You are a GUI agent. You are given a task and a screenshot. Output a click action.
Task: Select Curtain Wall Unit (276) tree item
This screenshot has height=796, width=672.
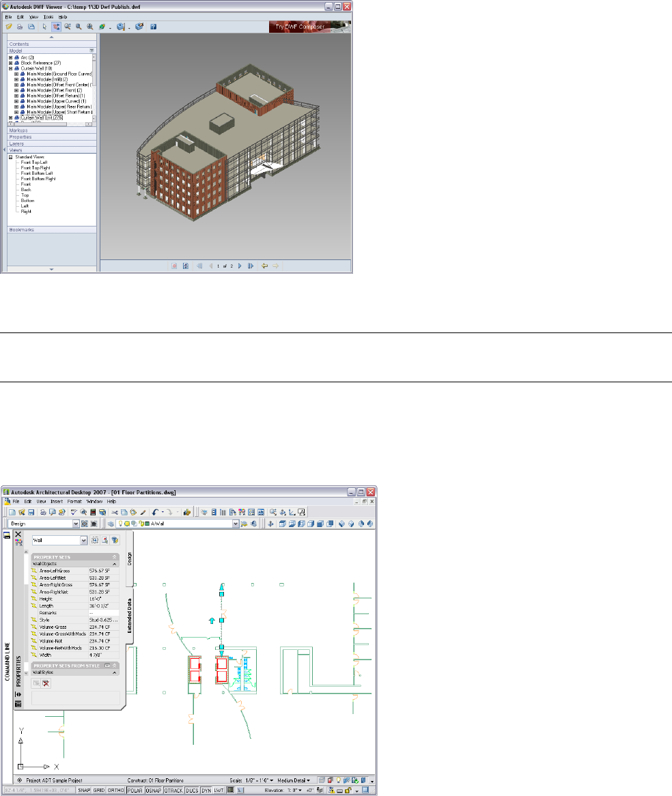pyautogui.click(x=42, y=118)
